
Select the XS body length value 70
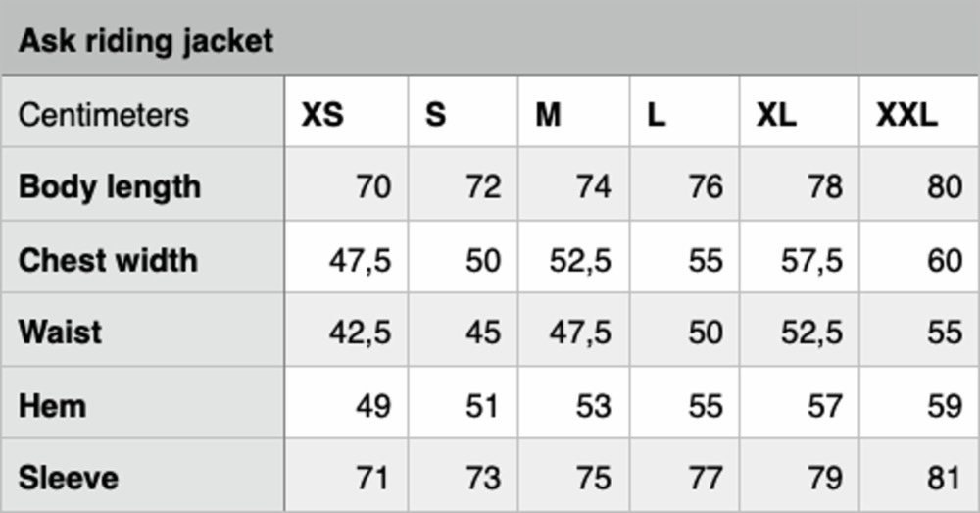(x=373, y=186)
